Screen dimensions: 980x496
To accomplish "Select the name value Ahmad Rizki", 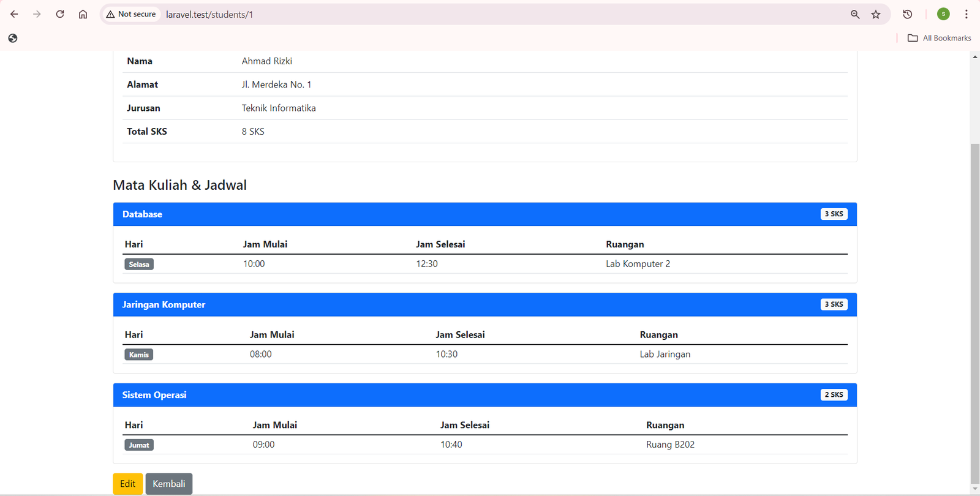I will 267,61.
